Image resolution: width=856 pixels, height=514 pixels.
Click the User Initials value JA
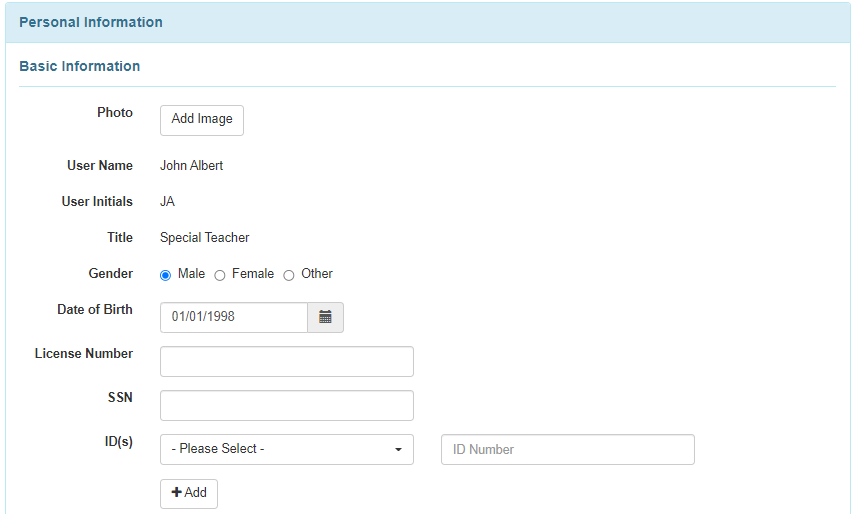[x=167, y=202]
